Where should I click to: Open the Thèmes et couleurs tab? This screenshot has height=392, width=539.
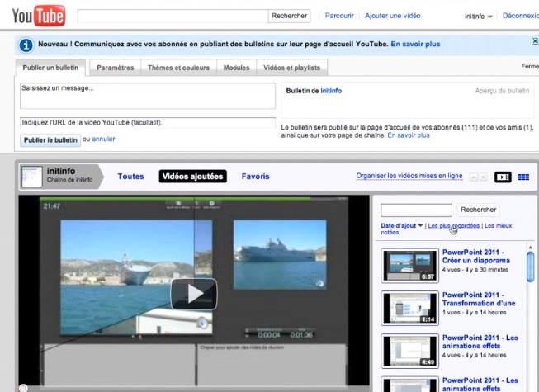[178, 68]
